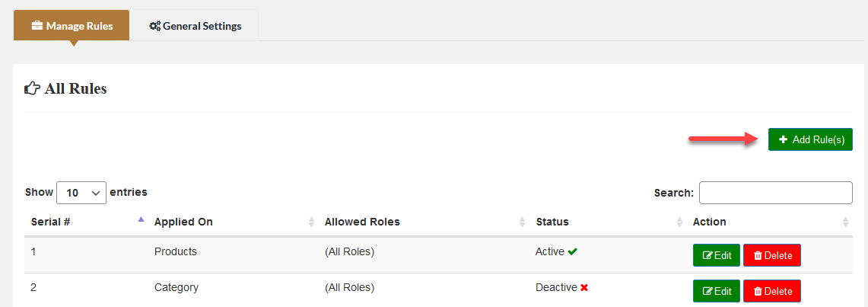This screenshot has height=307, width=868.
Task: Switch to the General Settings tab
Action: (195, 26)
